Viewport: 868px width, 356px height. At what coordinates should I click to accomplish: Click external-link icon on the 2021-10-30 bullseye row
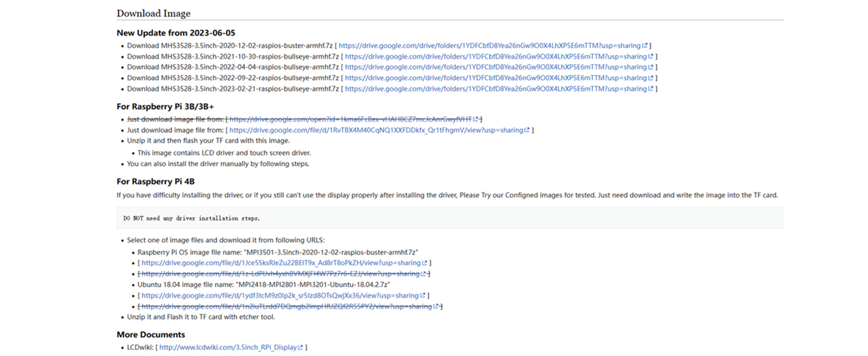651,56
